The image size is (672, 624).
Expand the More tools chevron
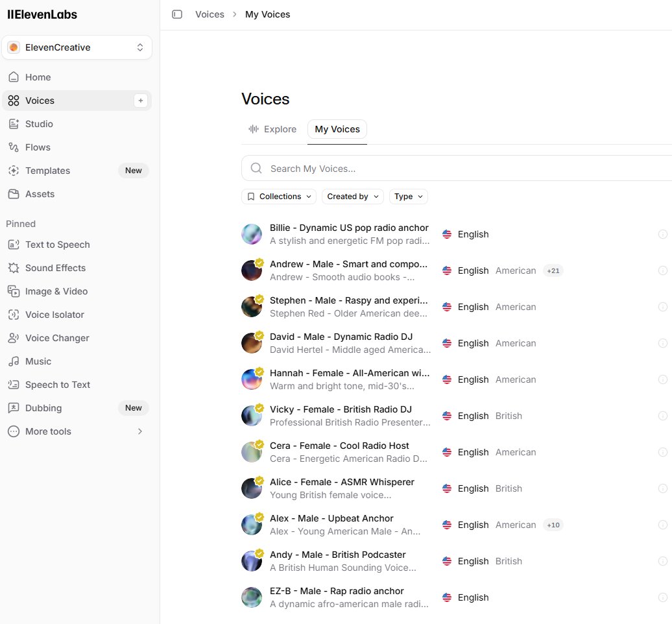click(139, 431)
